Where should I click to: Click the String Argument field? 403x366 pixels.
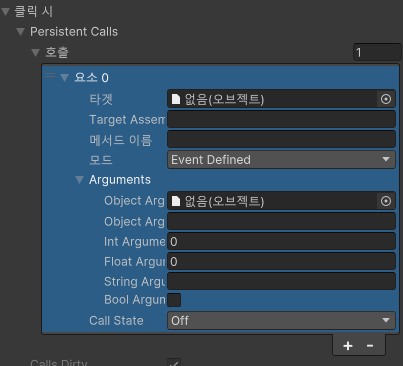[x=281, y=281]
